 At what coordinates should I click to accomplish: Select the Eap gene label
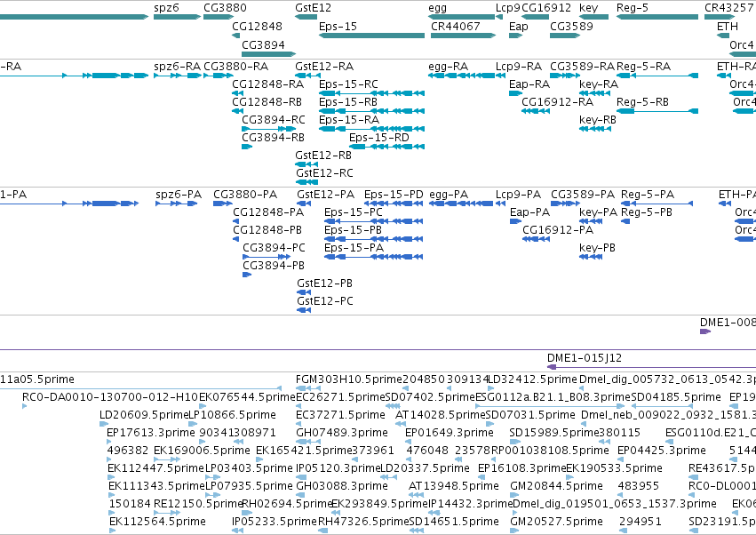(x=518, y=26)
